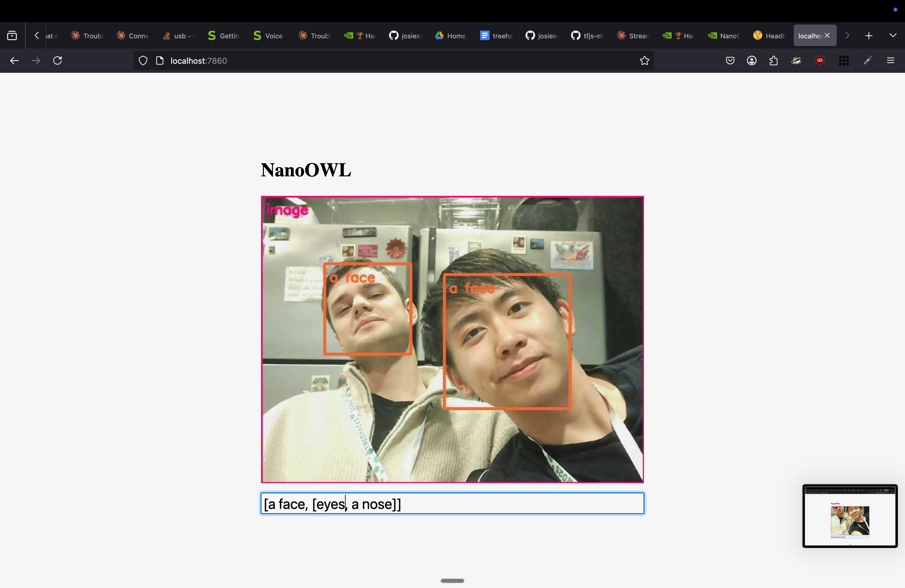Expand the list all tabs chevron
Screen dimensions: 905x588
[x=893, y=35]
